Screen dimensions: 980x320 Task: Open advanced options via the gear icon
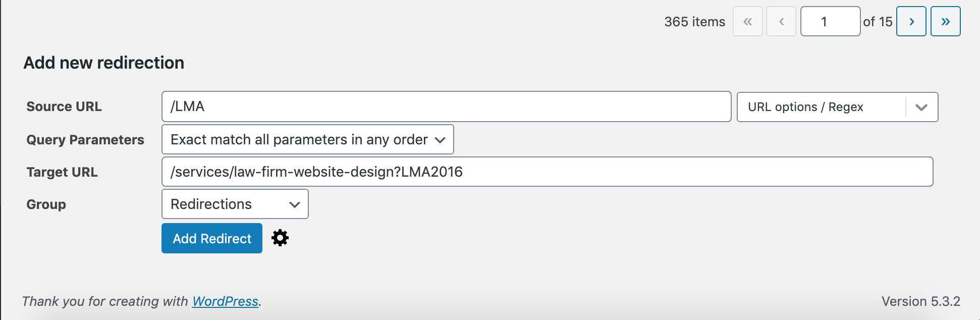(280, 238)
